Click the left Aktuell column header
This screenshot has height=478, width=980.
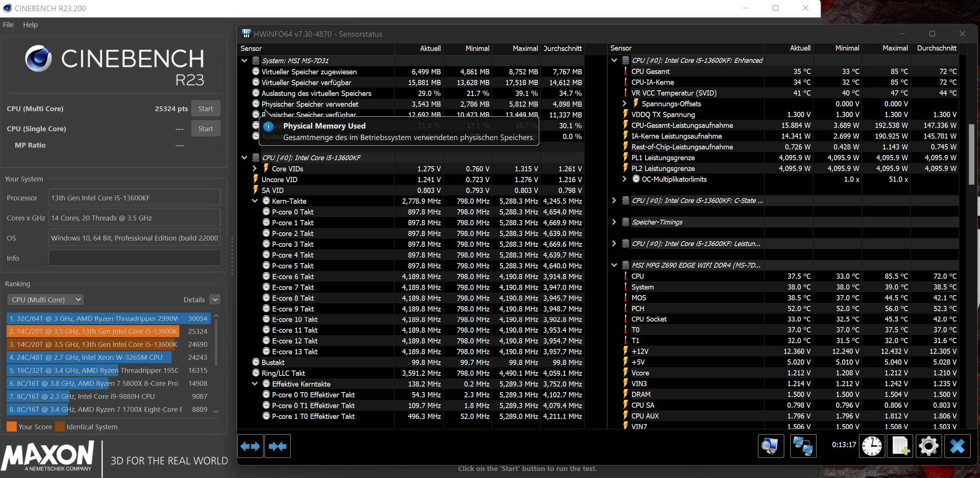coord(419,48)
